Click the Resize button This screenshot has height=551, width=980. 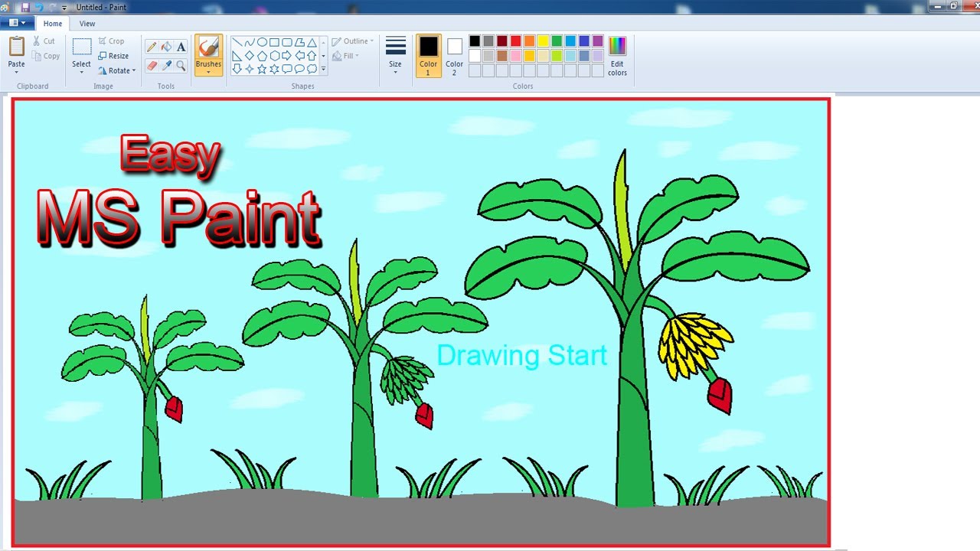click(x=113, y=56)
